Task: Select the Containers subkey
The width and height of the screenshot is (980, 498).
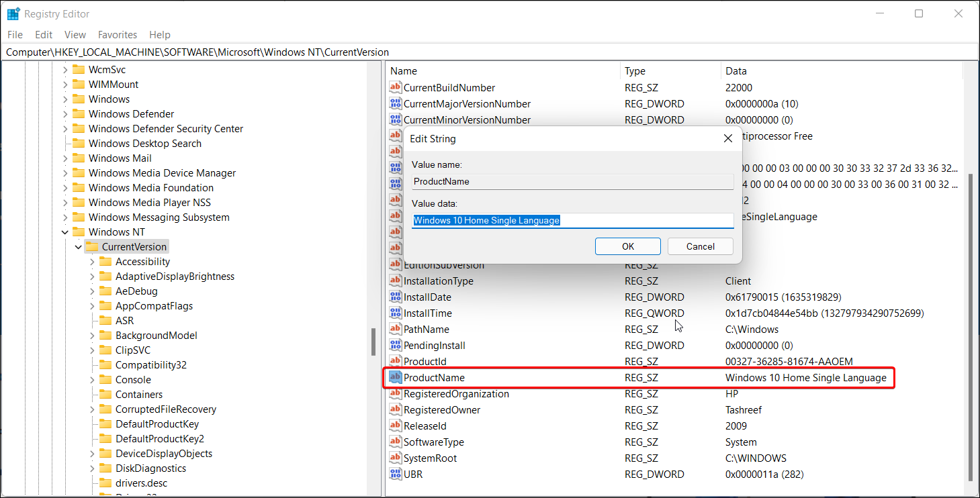Action: [139, 395]
